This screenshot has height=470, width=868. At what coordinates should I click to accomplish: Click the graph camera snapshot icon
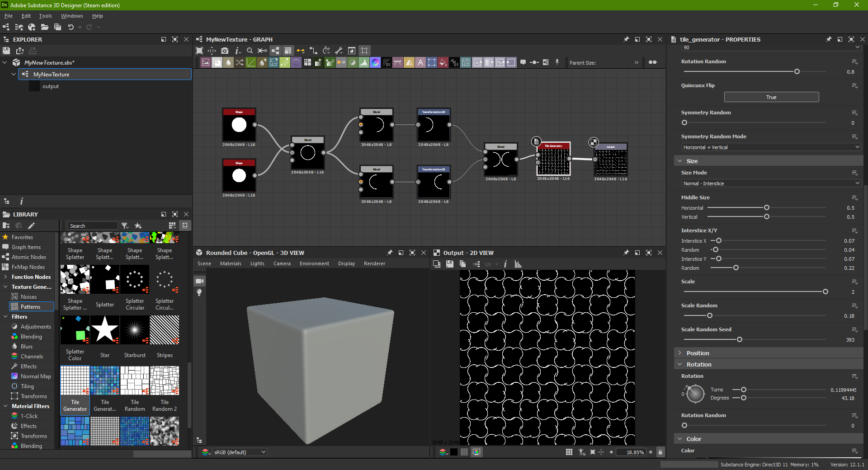[225, 51]
